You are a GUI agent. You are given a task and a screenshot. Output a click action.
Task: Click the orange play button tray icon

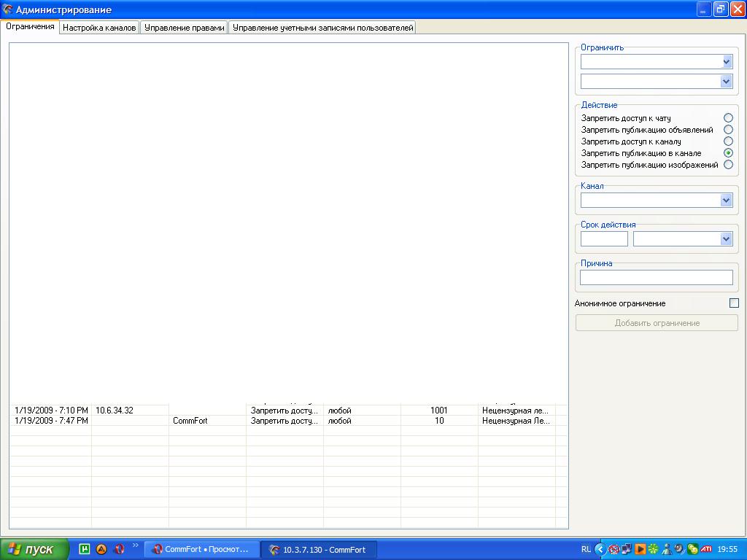tap(640, 549)
